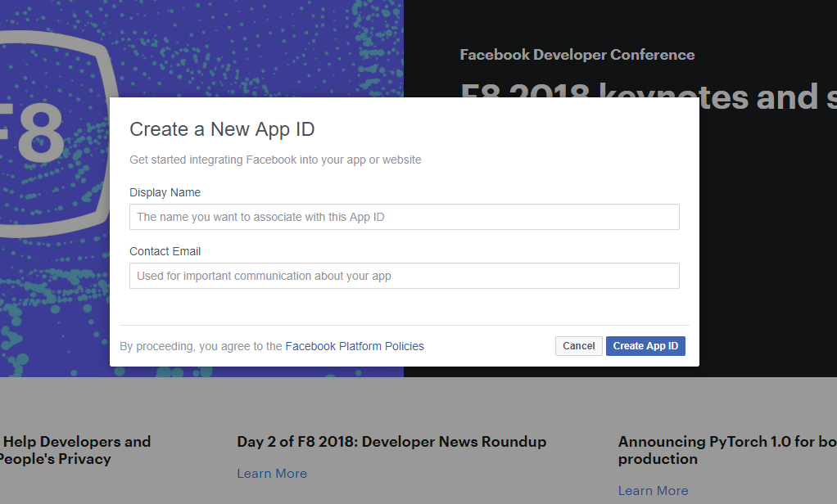Click the Display Name field label
Viewport: 837px width, 504px height.
(165, 192)
